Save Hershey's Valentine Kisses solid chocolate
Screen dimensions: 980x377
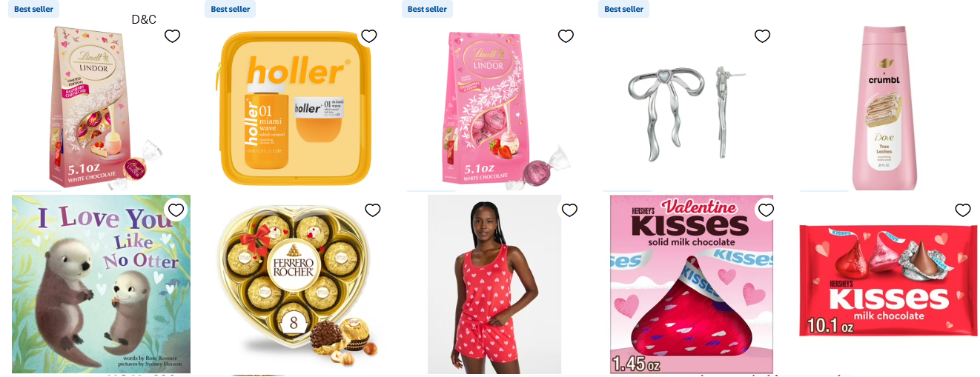pyautogui.click(x=766, y=210)
